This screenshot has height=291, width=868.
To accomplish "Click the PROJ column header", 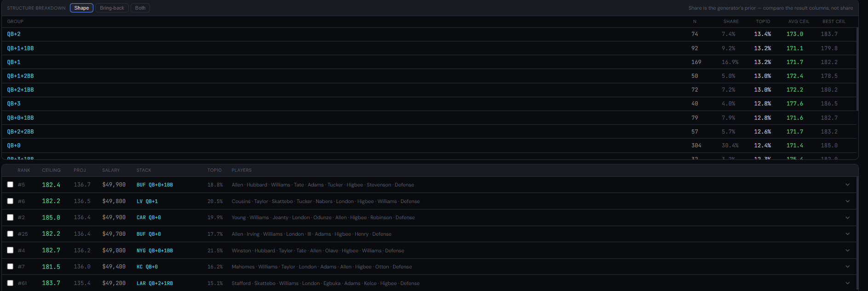I will coord(80,170).
